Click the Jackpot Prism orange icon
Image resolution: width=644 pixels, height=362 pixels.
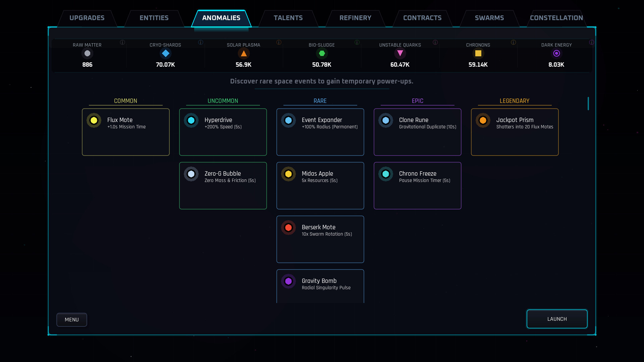(x=483, y=120)
